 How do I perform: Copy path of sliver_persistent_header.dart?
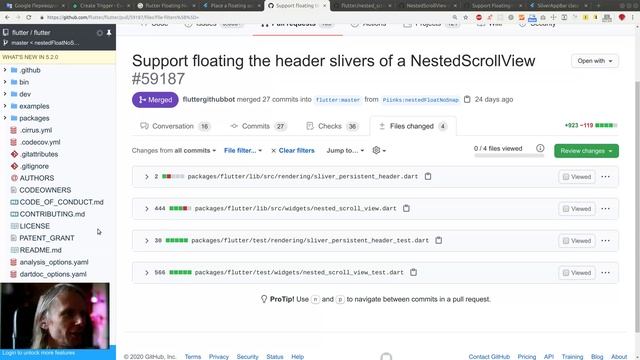point(428,176)
